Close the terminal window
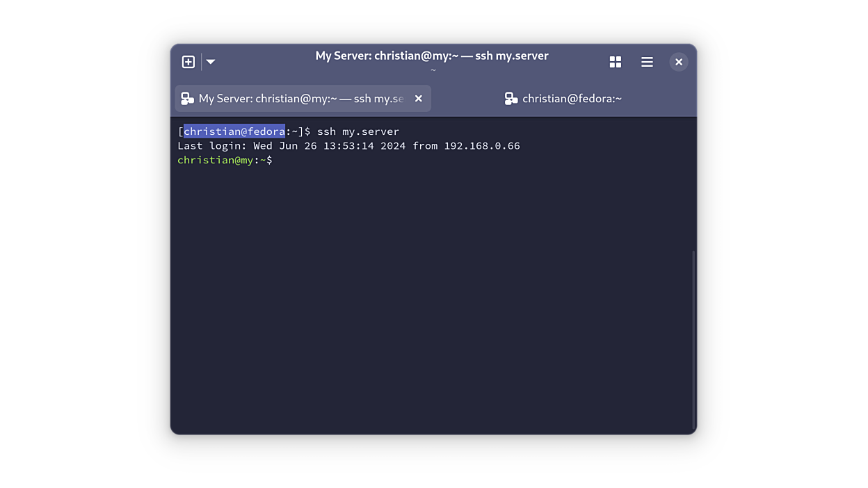868x488 pixels. coord(679,62)
